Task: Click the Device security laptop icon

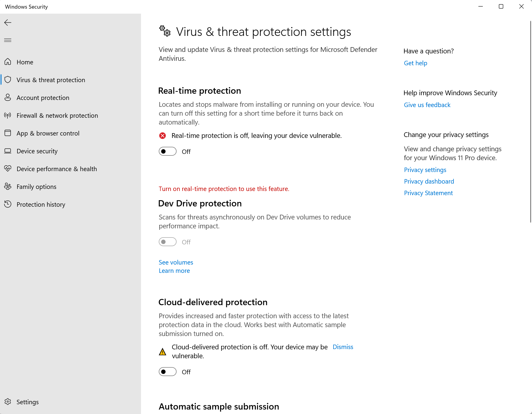Action: tap(8, 151)
